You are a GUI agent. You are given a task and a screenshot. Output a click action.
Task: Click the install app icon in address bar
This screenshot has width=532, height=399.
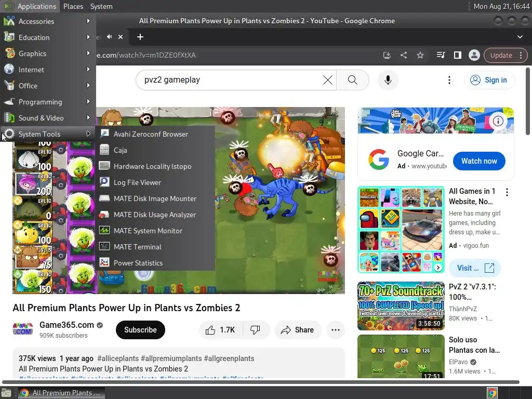pyautogui.click(x=387, y=55)
